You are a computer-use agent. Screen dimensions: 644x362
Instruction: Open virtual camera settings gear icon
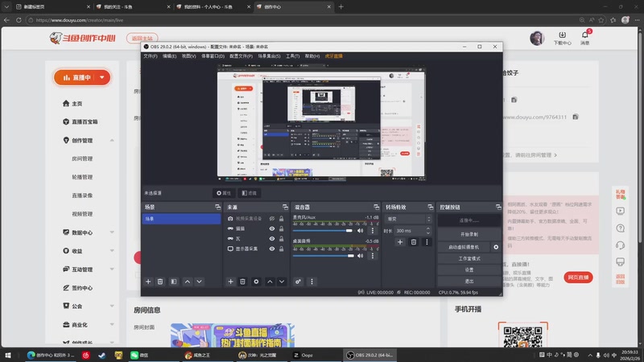click(x=496, y=247)
